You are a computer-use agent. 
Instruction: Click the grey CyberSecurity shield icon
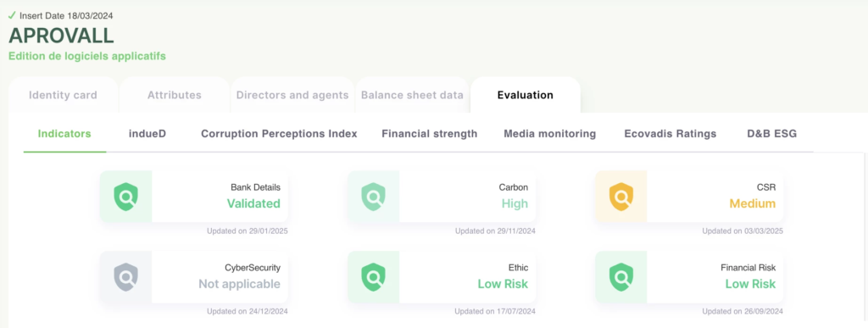coord(125,277)
